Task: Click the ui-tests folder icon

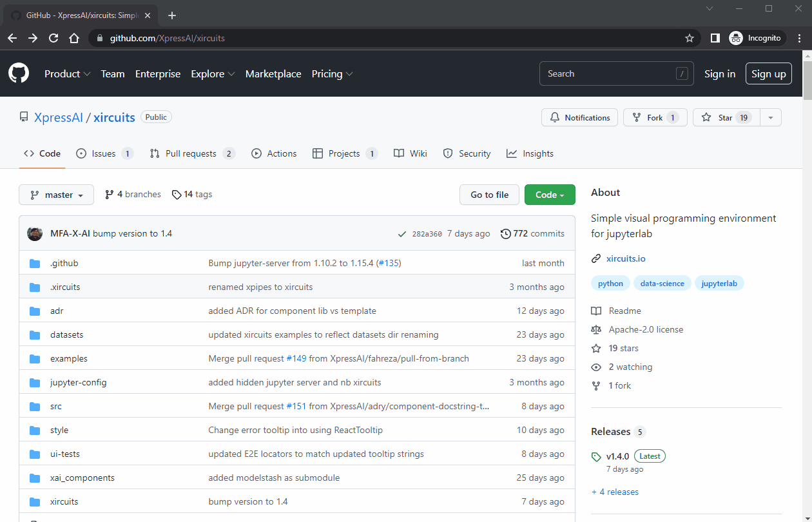Action: 35,454
